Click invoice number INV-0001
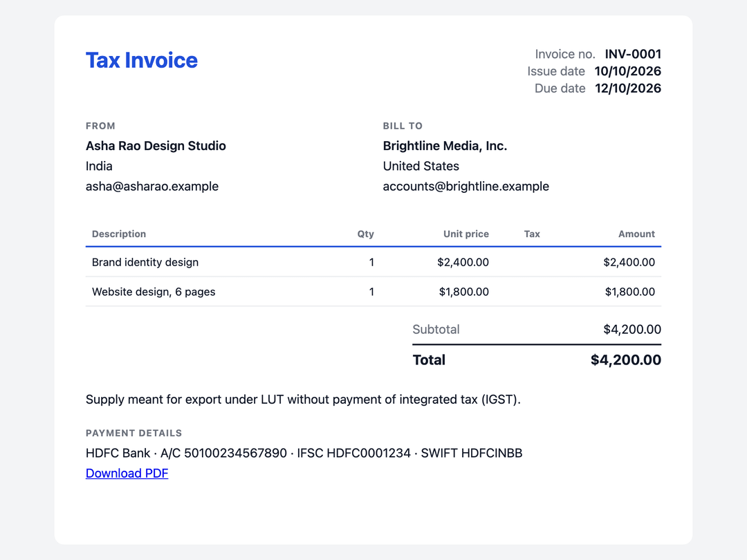This screenshot has width=747, height=560. coord(633,54)
